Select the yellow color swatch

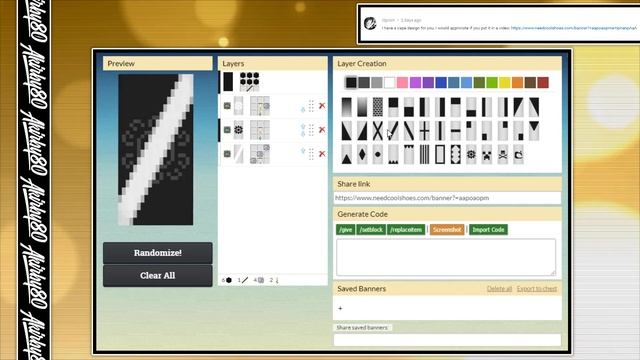pyautogui.click(x=505, y=82)
